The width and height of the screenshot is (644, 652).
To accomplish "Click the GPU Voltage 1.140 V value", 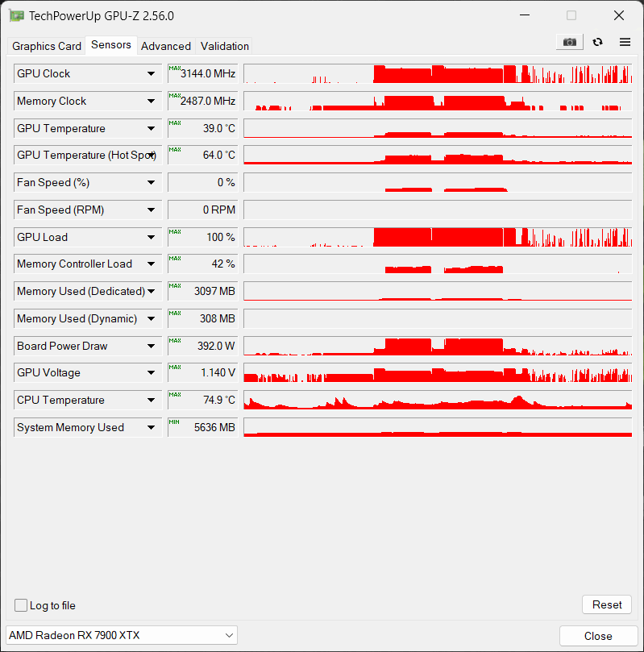I will [x=203, y=373].
